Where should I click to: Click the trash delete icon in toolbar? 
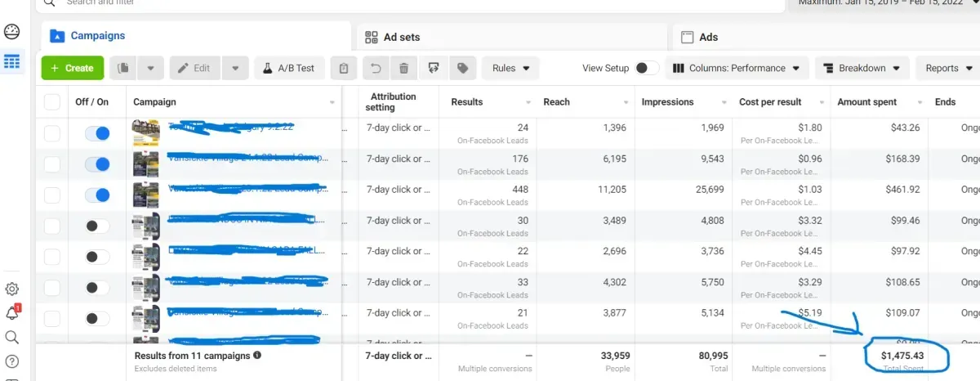tap(404, 69)
